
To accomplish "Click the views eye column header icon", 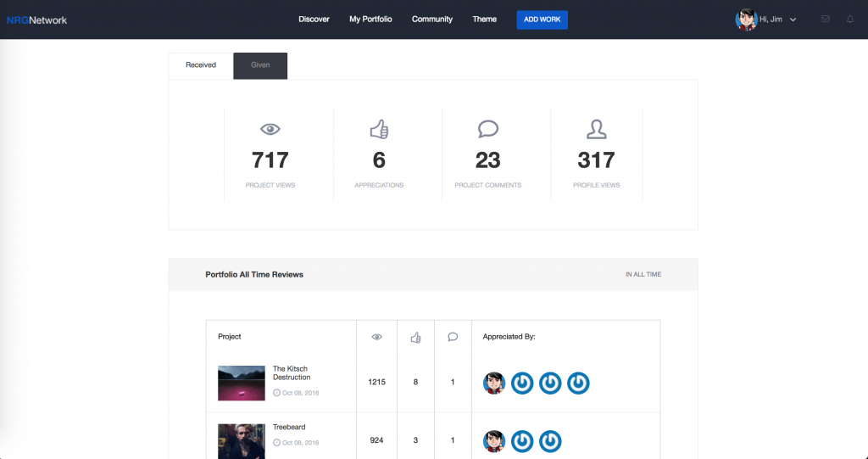I will click(x=376, y=337).
